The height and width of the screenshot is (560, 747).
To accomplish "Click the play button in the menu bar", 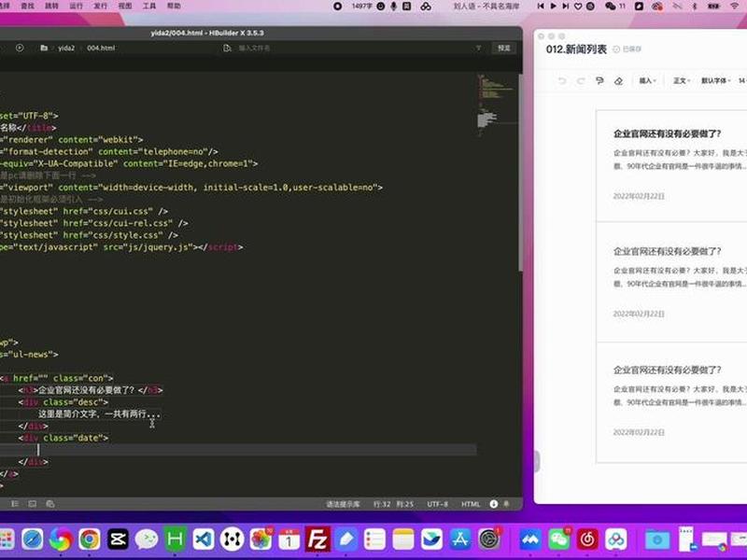I will (x=553, y=6).
